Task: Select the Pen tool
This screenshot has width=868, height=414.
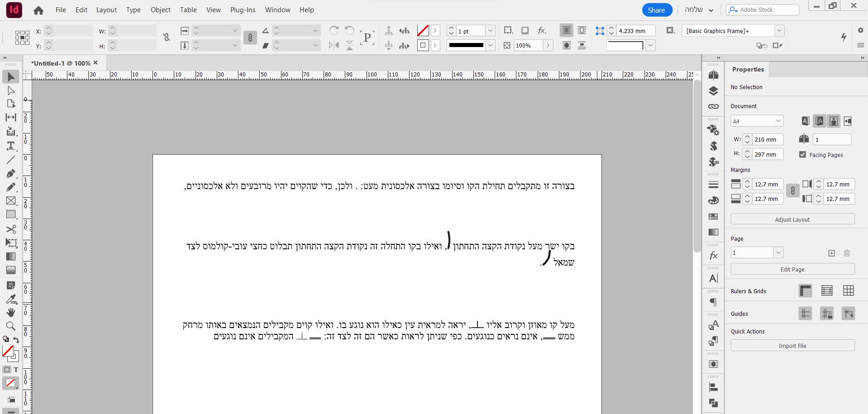Action: pos(11,174)
